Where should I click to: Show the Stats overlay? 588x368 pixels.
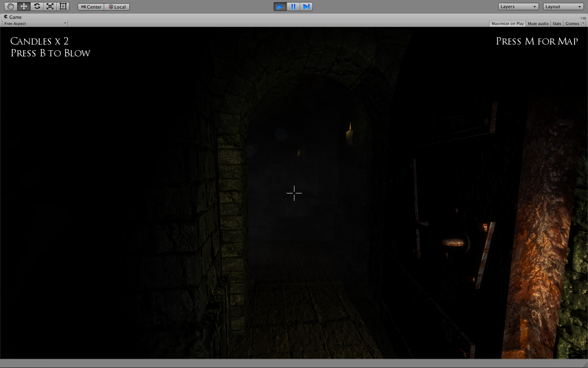(557, 24)
